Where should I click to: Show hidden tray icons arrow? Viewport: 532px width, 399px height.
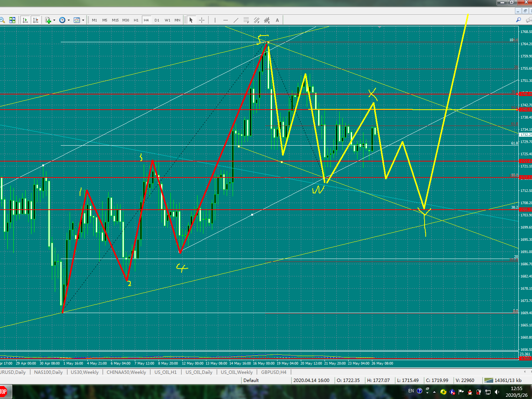[x=434, y=392]
